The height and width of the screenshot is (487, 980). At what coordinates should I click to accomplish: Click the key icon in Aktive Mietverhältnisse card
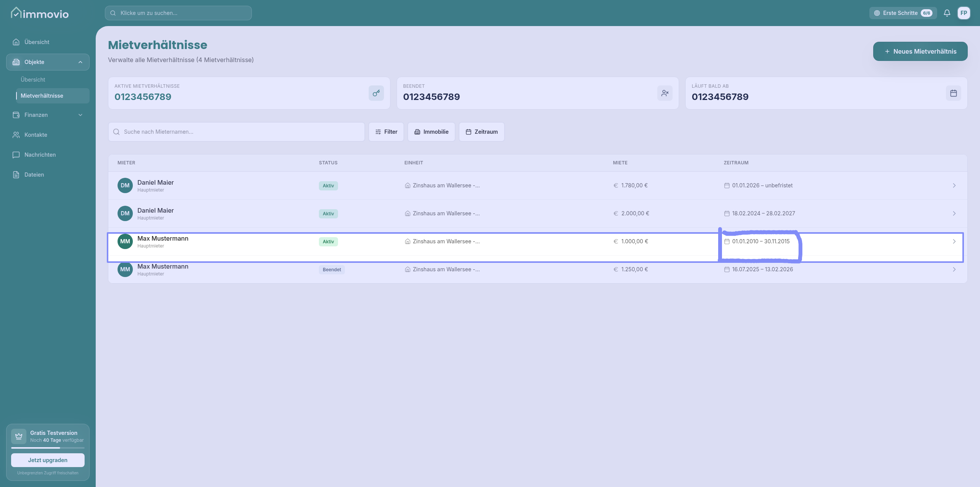click(376, 93)
